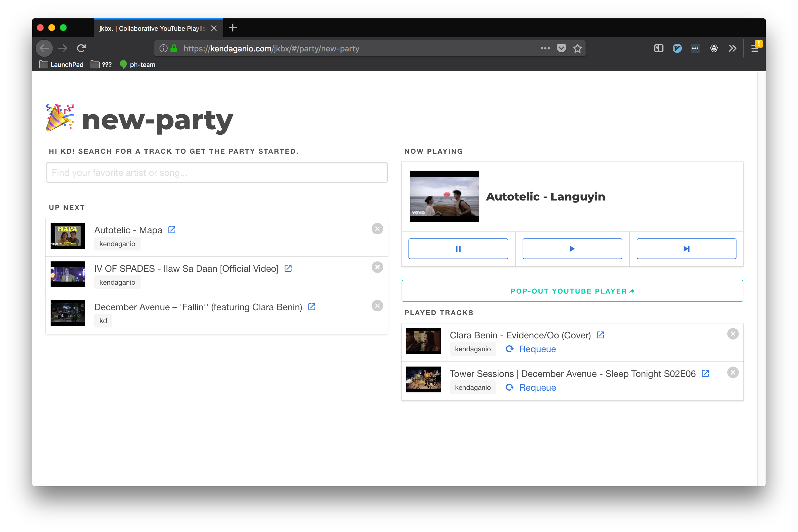Click the Autotelic - Languyin video thumbnail
The height and width of the screenshot is (532, 798).
(x=444, y=196)
